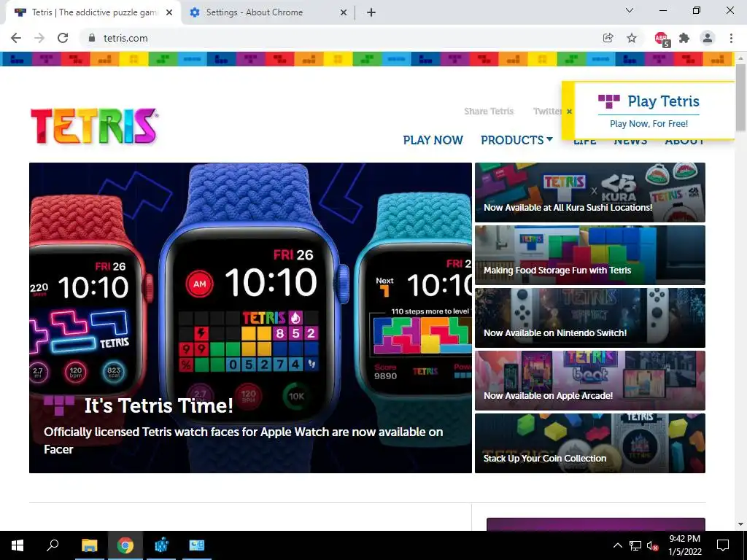The width and height of the screenshot is (747, 560).
Task: Click the page vertical scrollbar thumb
Action: point(740,98)
